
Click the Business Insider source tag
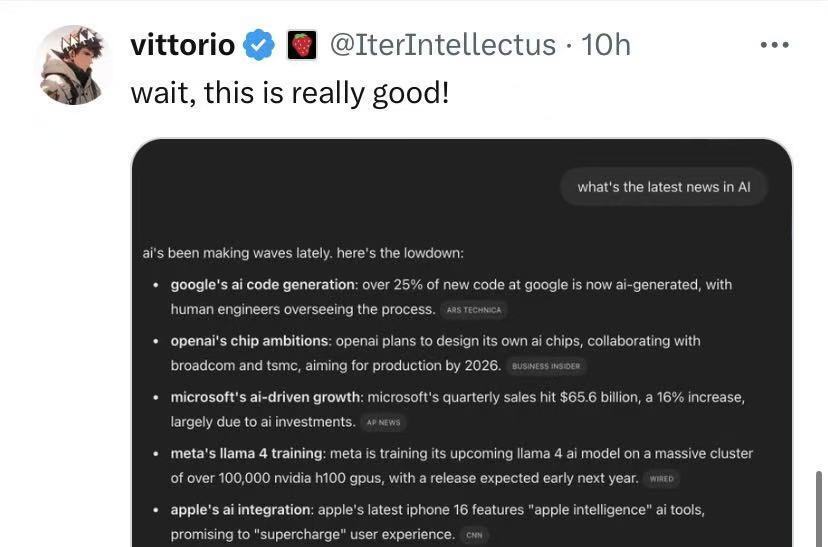(x=546, y=366)
